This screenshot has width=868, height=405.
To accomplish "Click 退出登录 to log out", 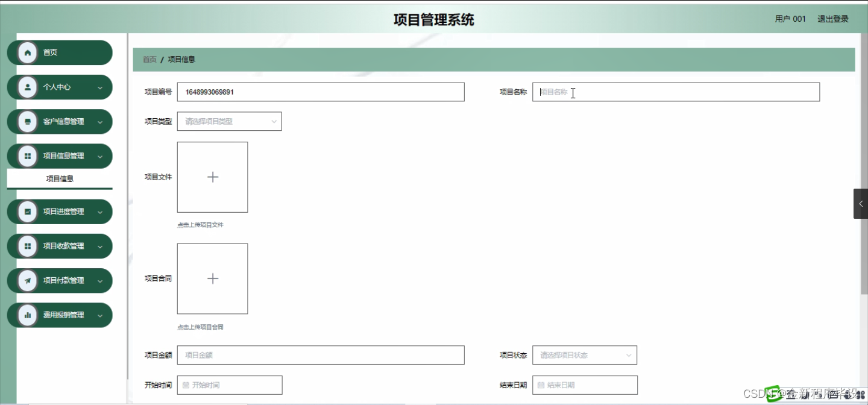I will point(832,19).
